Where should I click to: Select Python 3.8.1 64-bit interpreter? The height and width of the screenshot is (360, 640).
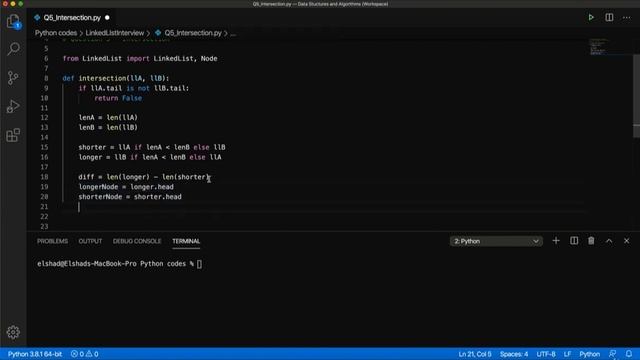(x=35, y=354)
